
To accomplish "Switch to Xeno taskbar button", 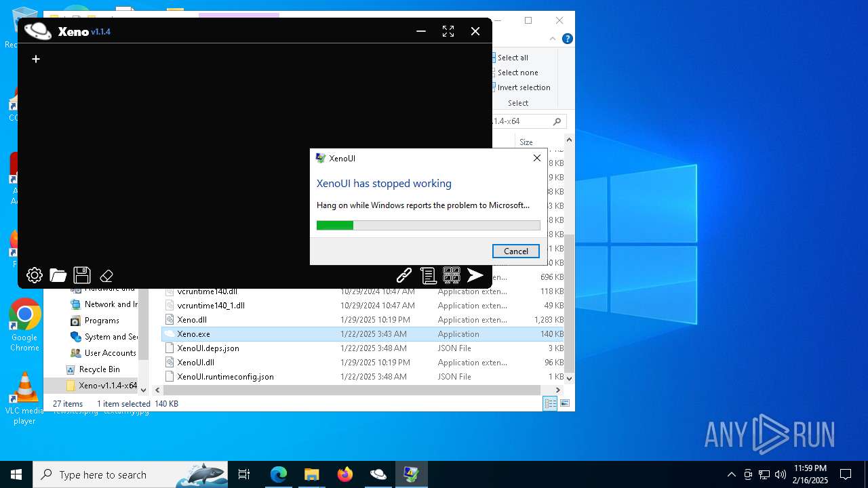I will (378, 474).
